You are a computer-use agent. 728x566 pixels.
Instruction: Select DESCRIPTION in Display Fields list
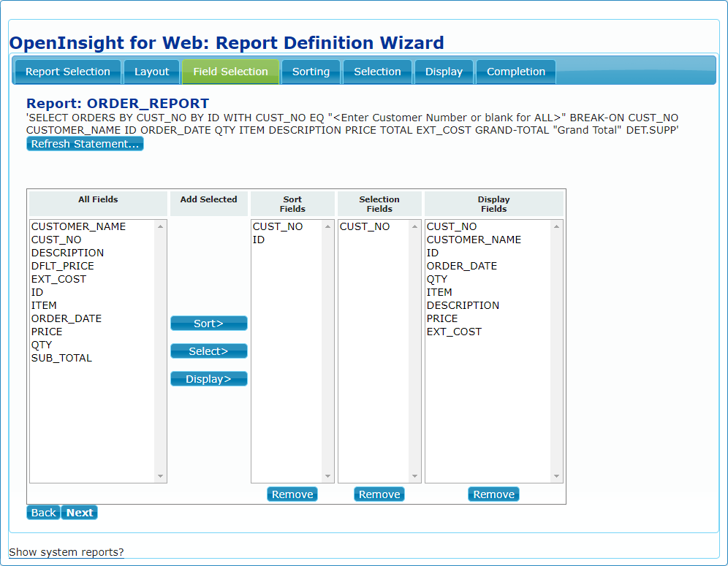pyautogui.click(x=488, y=305)
